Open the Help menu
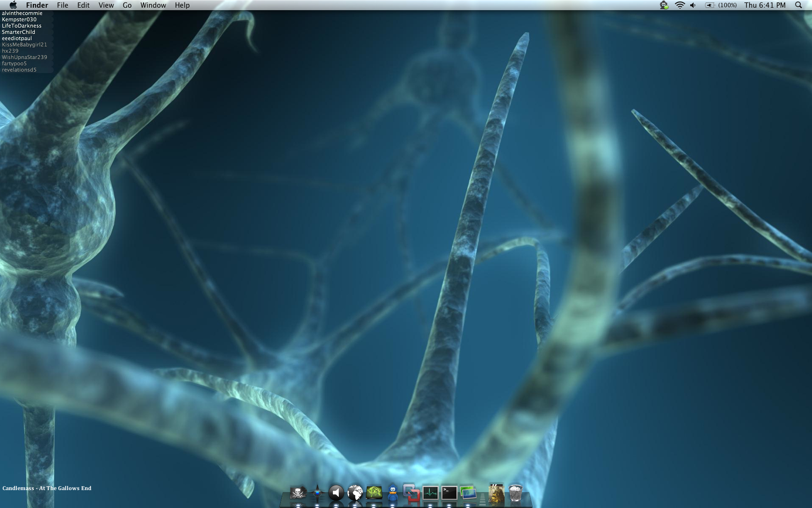 pyautogui.click(x=182, y=5)
